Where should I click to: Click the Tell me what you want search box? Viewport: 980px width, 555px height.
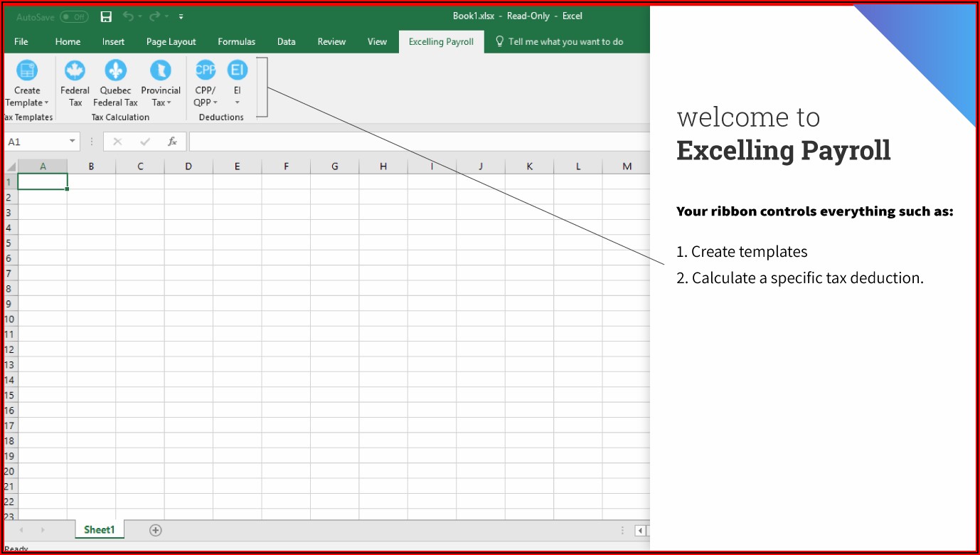coord(565,42)
